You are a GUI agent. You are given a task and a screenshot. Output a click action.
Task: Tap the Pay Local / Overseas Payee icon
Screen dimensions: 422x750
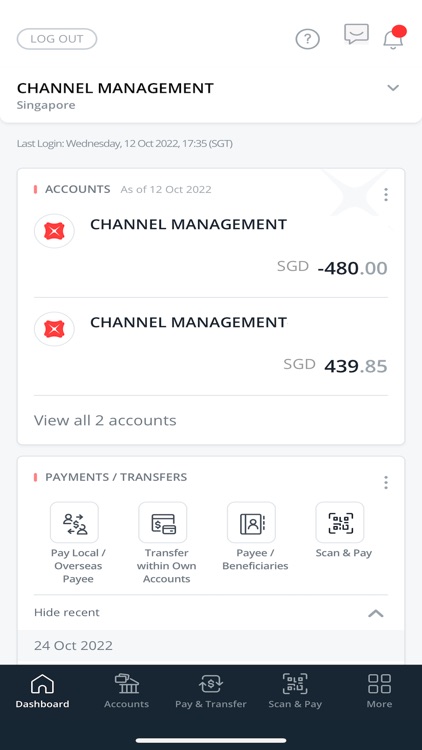pos(74,522)
